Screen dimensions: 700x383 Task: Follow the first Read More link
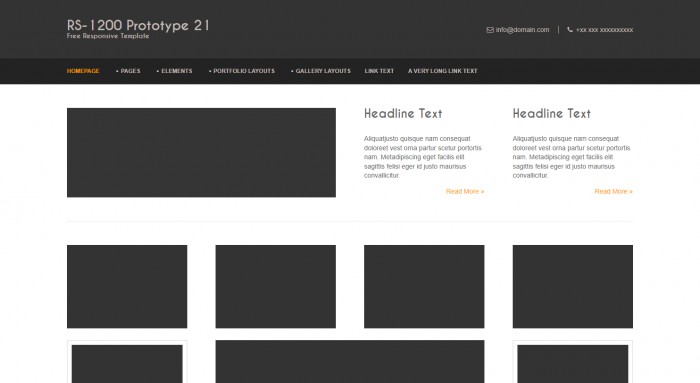point(465,192)
